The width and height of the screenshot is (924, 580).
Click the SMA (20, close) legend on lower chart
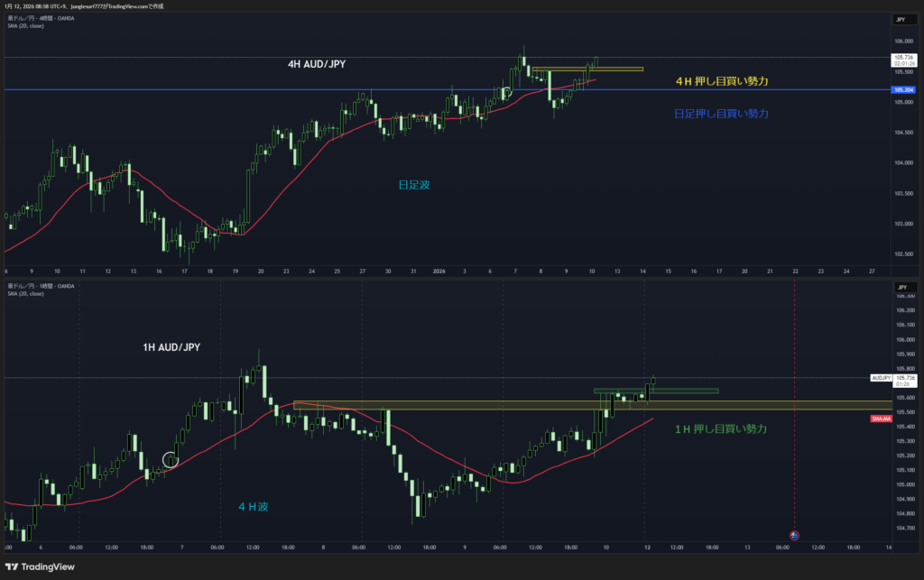point(25,293)
